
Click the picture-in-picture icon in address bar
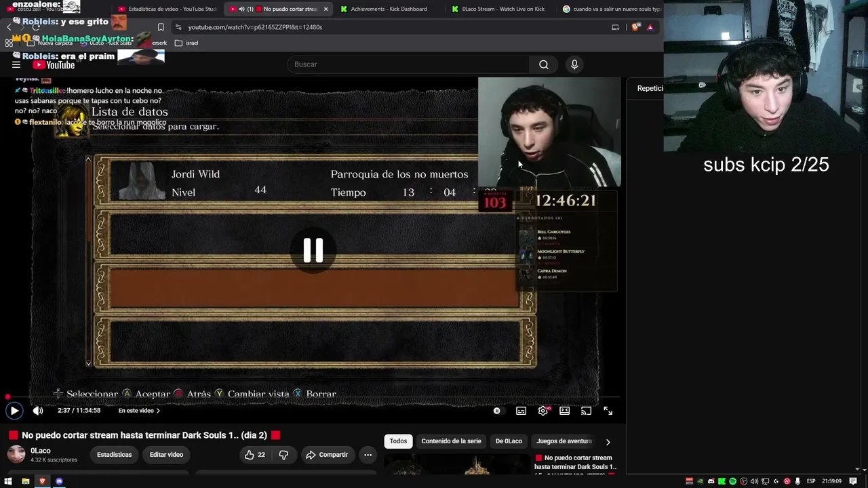tap(615, 27)
